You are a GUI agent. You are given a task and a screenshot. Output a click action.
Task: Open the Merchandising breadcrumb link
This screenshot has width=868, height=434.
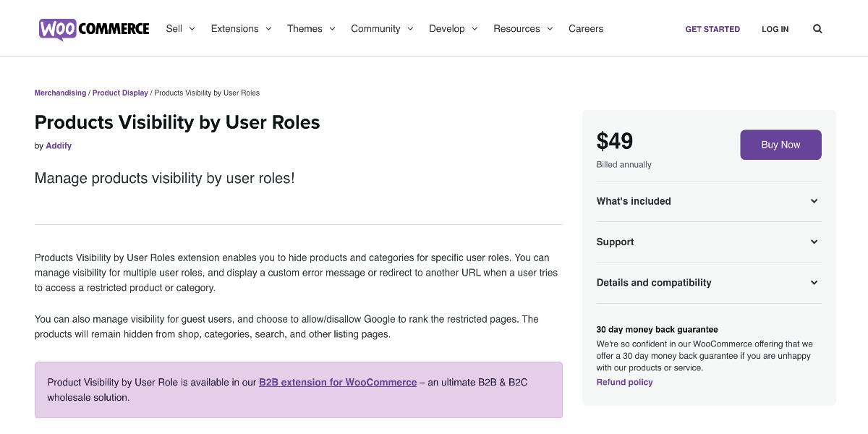[x=60, y=93]
